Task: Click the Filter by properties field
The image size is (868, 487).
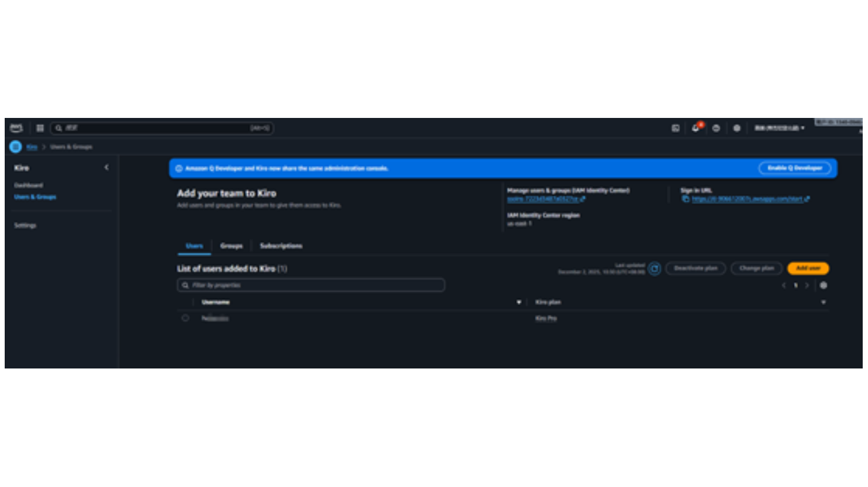Action: 311,285
